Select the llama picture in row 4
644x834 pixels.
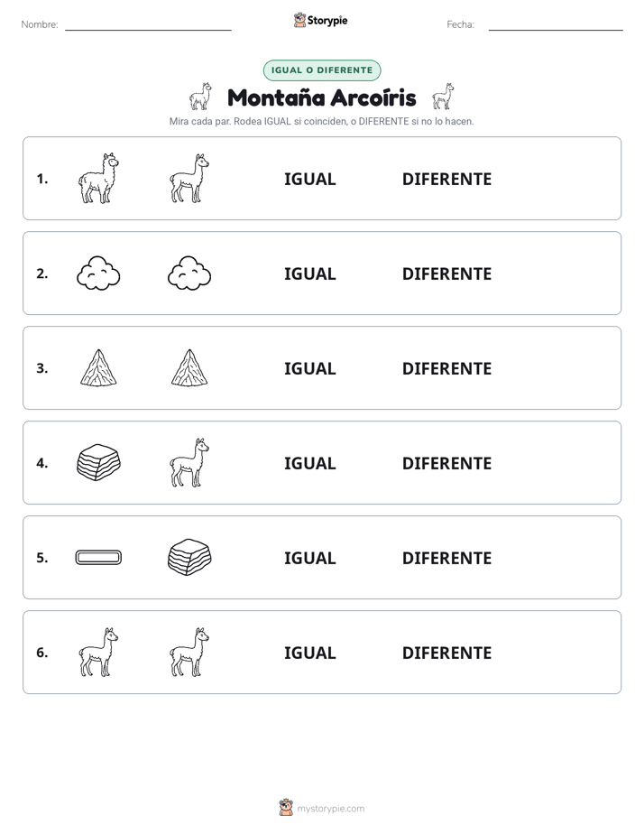(189, 462)
